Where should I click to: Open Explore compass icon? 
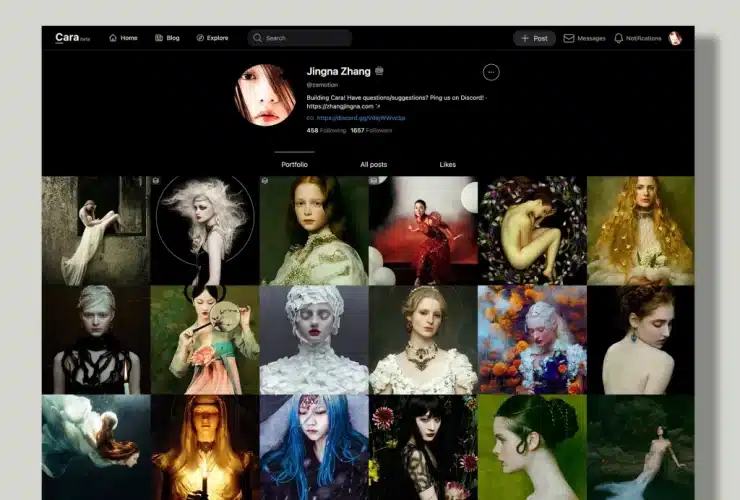coord(200,38)
